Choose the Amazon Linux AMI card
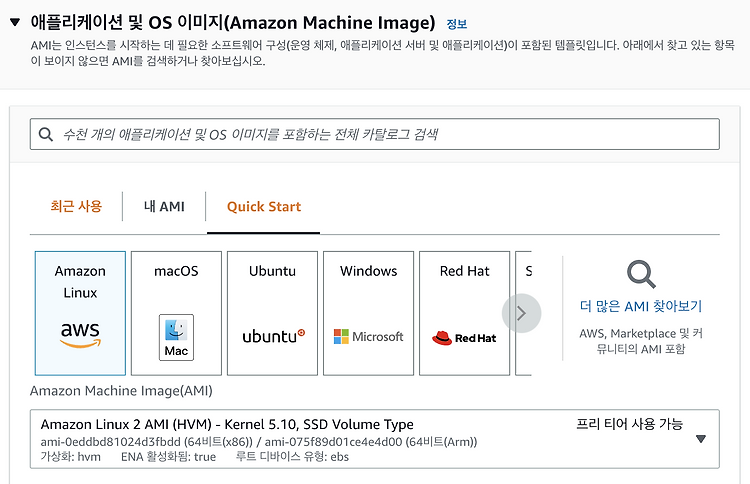Image resolution: width=750 pixels, height=484 pixels. tap(80, 313)
